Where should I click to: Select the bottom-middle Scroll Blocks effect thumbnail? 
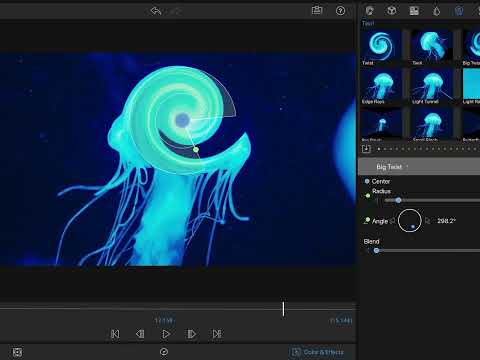(431, 124)
